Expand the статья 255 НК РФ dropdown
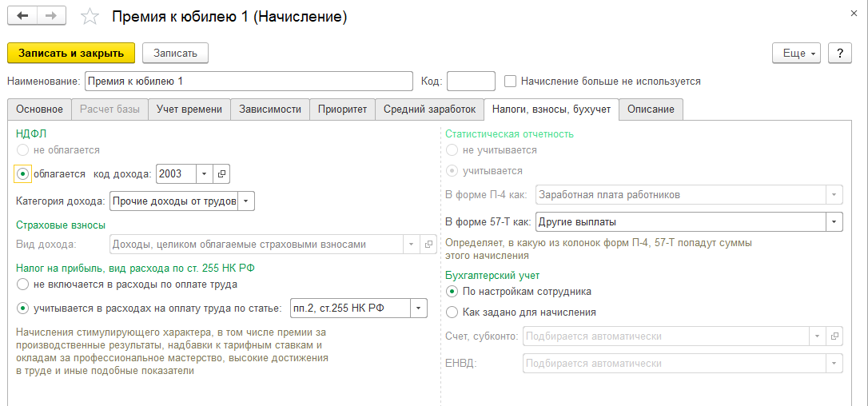Screen dimensions: 868x406 coord(419,308)
